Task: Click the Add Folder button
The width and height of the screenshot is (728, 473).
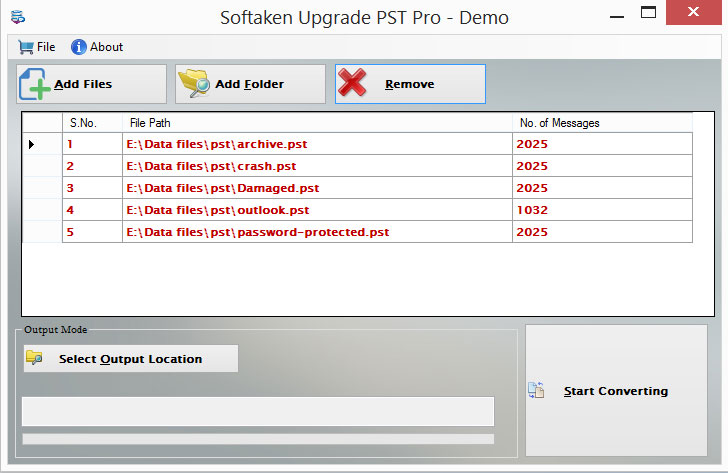Action: tap(250, 84)
